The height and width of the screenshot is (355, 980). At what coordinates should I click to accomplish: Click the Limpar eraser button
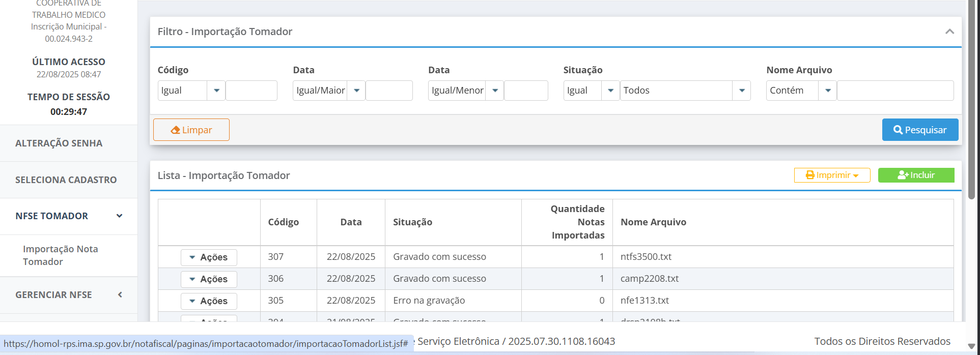pyautogui.click(x=191, y=130)
